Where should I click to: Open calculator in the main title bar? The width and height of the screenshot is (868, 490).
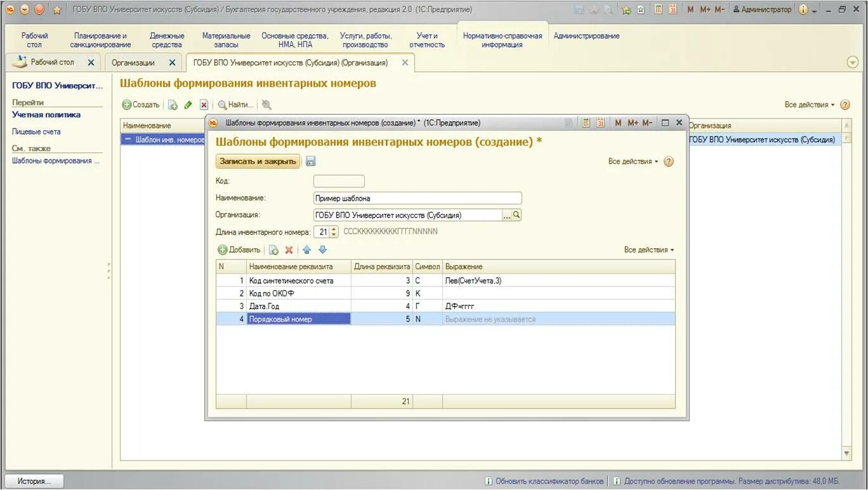pos(659,10)
